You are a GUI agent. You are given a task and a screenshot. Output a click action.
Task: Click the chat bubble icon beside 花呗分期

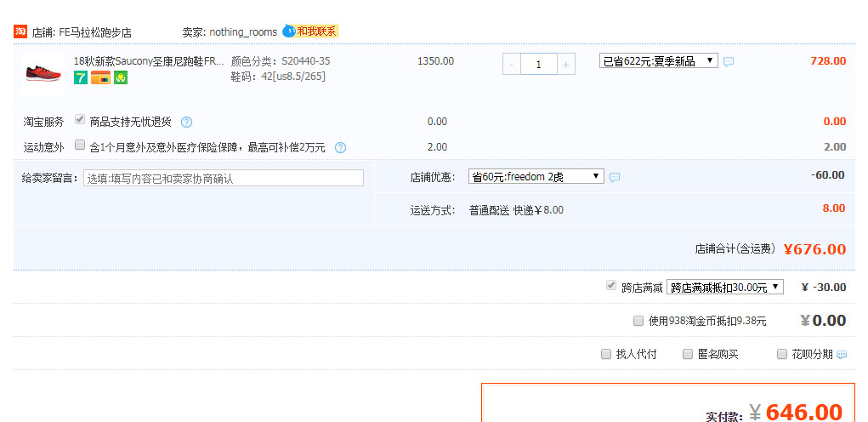pyautogui.click(x=842, y=355)
